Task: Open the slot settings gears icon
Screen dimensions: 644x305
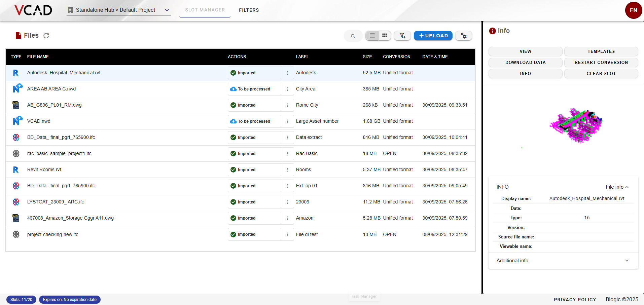Action: pyautogui.click(x=464, y=36)
